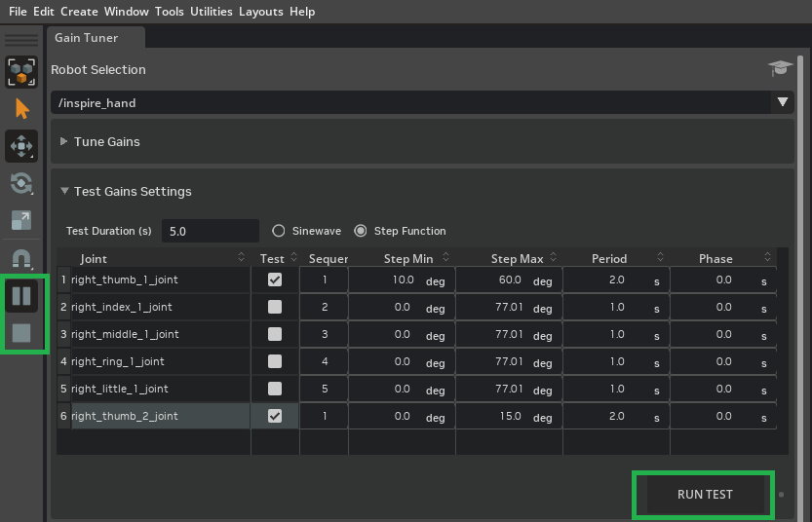Pick the Scale tool
Screen dimensions: 812x522
pyautogui.click(x=21, y=220)
